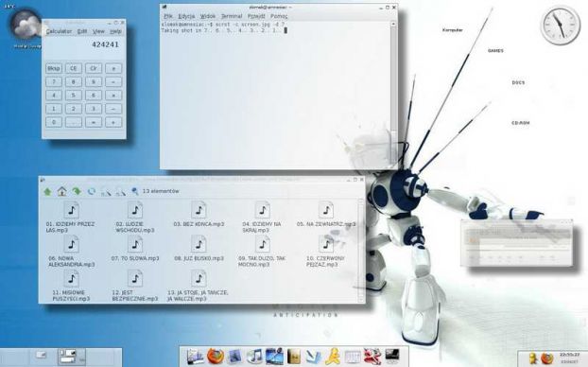Screen dimensions: 588x367
Task: Open View menu in the calculator
Action: [x=98, y=31]
